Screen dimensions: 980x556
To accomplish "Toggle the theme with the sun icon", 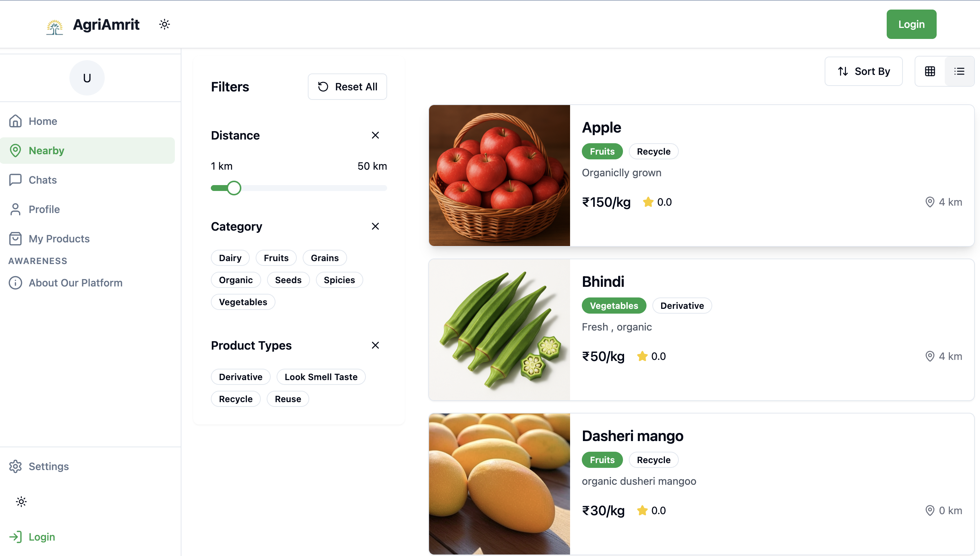I will tap(164, 24).
